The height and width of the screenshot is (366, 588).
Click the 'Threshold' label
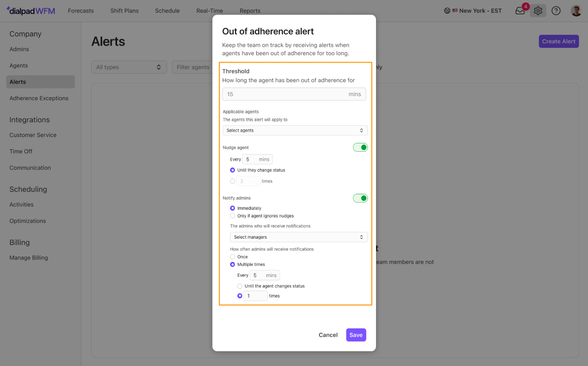point(236,71)
